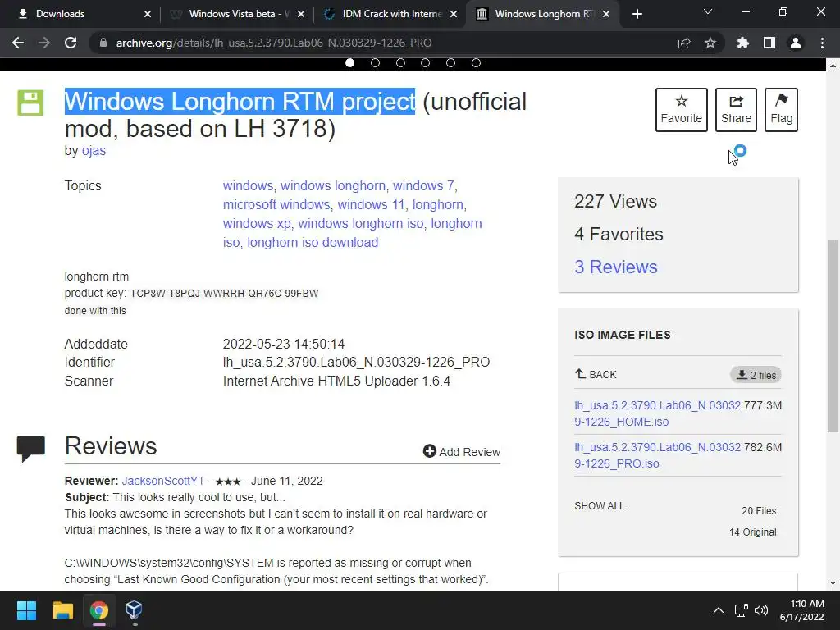Viewport: 840px width, 630px height.
Task: Jump to the 3 Reviews link
Action: [615, 267]
